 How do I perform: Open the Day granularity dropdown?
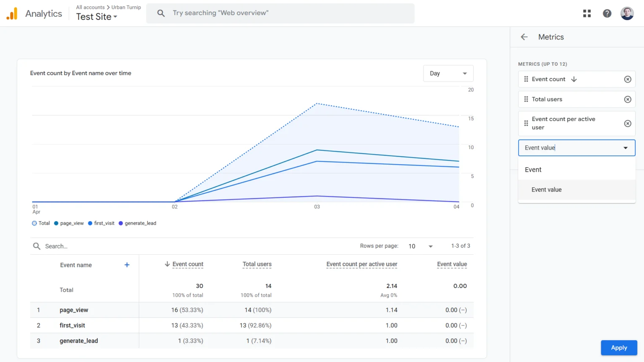(x=448, y=73)
